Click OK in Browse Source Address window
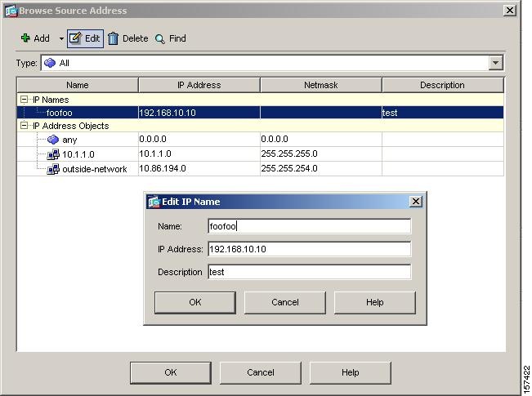Image resolution: width=532 pixels, height=396 pixels. tap(171, 372)
